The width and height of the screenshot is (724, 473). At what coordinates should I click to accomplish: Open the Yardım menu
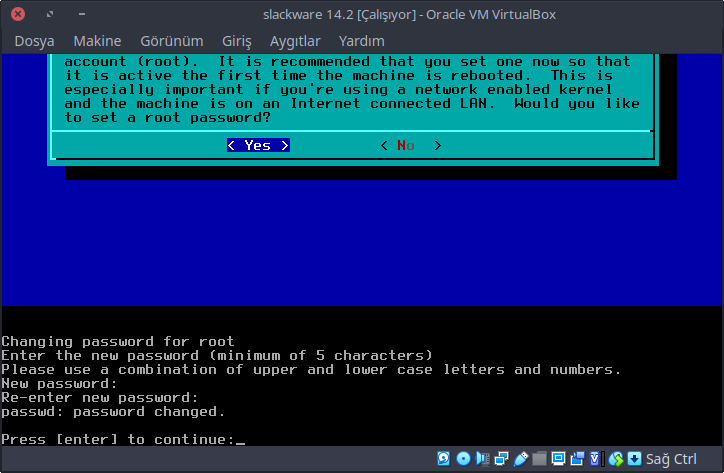coord(362,41)
